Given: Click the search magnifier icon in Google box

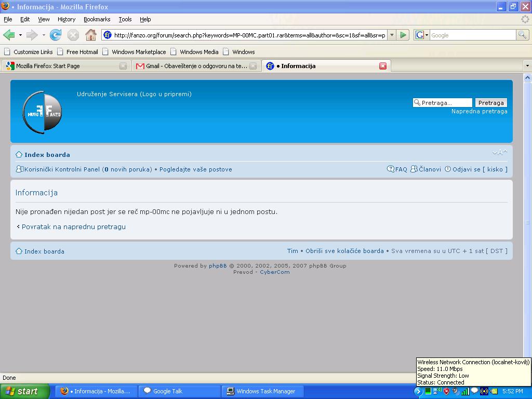Looking at the screenshot, I should [x=522, y=35].
